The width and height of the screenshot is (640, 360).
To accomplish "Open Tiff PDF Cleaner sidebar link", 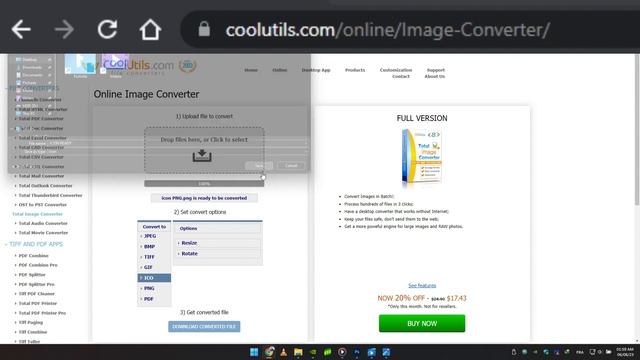I will 36,294.
